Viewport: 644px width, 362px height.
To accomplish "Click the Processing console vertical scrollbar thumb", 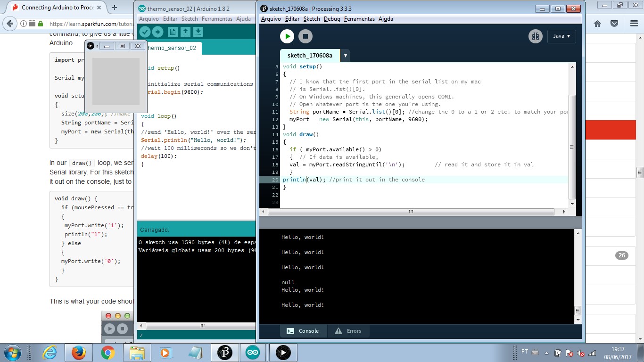I will (578, 310).
